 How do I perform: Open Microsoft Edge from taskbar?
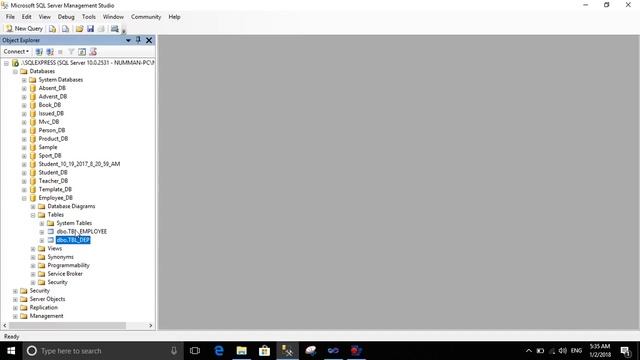pyautogui.click(x=219, y=351)
